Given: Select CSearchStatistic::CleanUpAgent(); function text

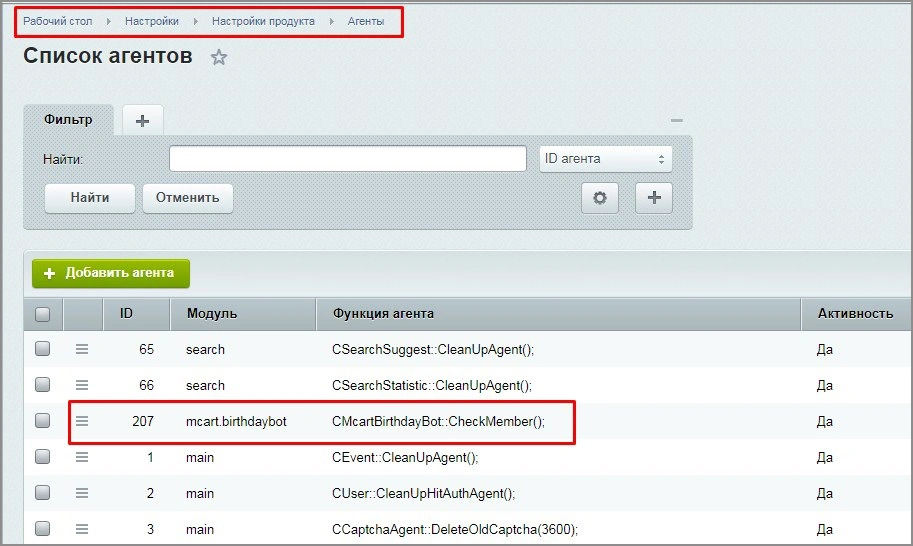Looking at the screenshot, I should 431,386.
